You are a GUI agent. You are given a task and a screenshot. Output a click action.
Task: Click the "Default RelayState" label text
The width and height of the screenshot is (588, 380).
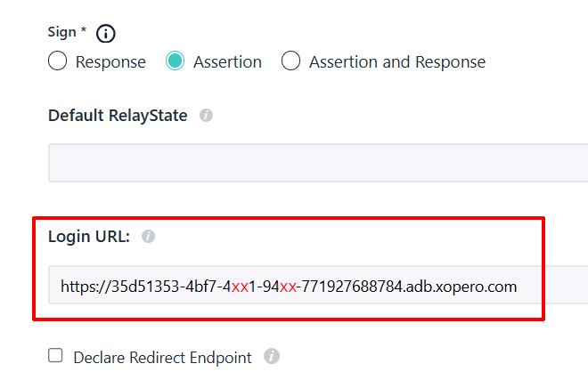pos(118,116)
